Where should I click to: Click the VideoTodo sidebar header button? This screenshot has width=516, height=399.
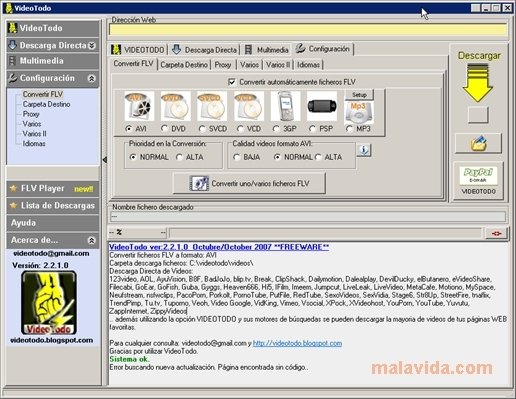pos(53,28)
